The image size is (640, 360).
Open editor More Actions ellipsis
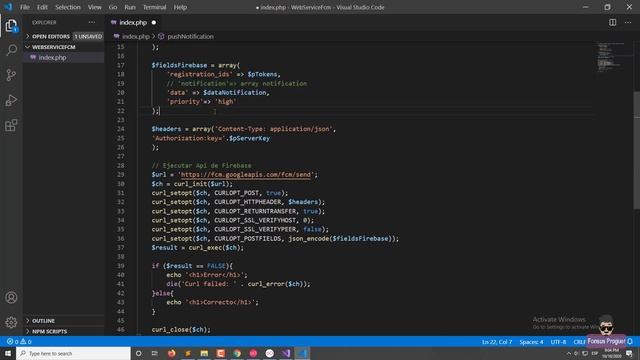[x=628, y=22]
